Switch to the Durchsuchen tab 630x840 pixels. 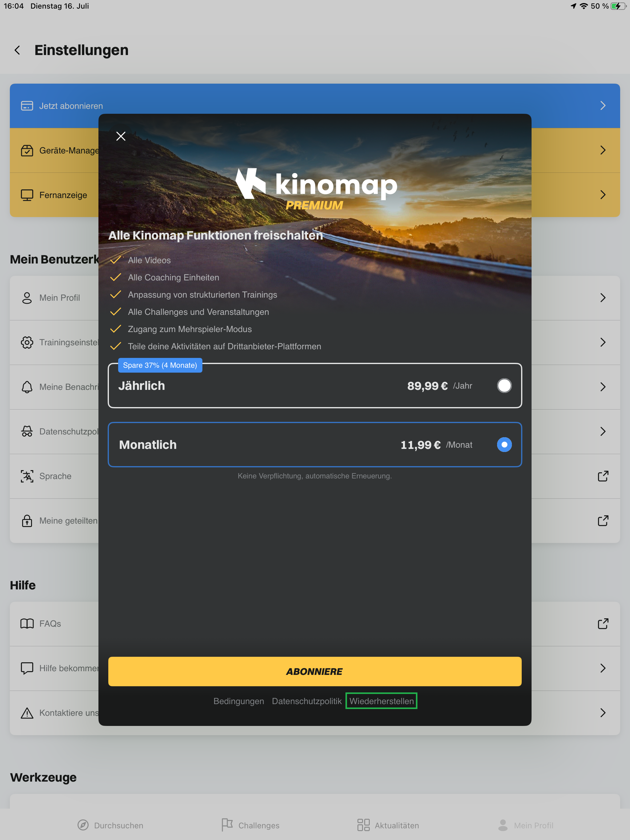tap(110, 825)
